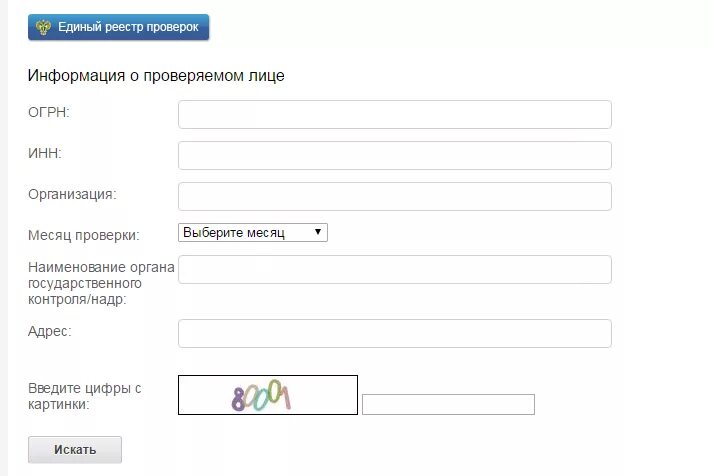This screenshot has height=476, width=711.
Task: Focus the ОГРН input field
Action: [394, 114]
